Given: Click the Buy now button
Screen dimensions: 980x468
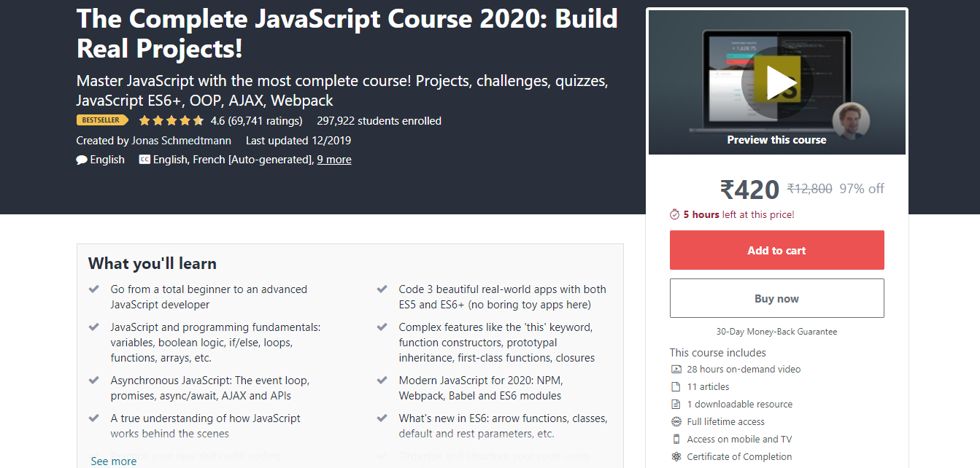Looking at the screenshot, I should [776, 298].
